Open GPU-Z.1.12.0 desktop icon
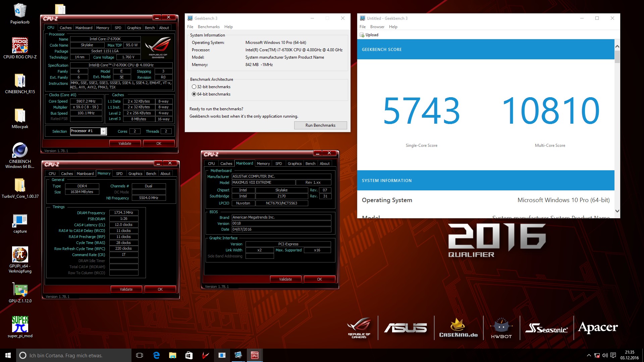Viewport: 644px width, 362px height. click(20, 293)
